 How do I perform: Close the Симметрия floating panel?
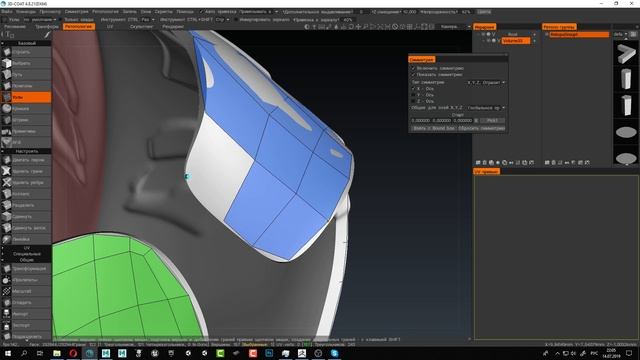(506, 55)
